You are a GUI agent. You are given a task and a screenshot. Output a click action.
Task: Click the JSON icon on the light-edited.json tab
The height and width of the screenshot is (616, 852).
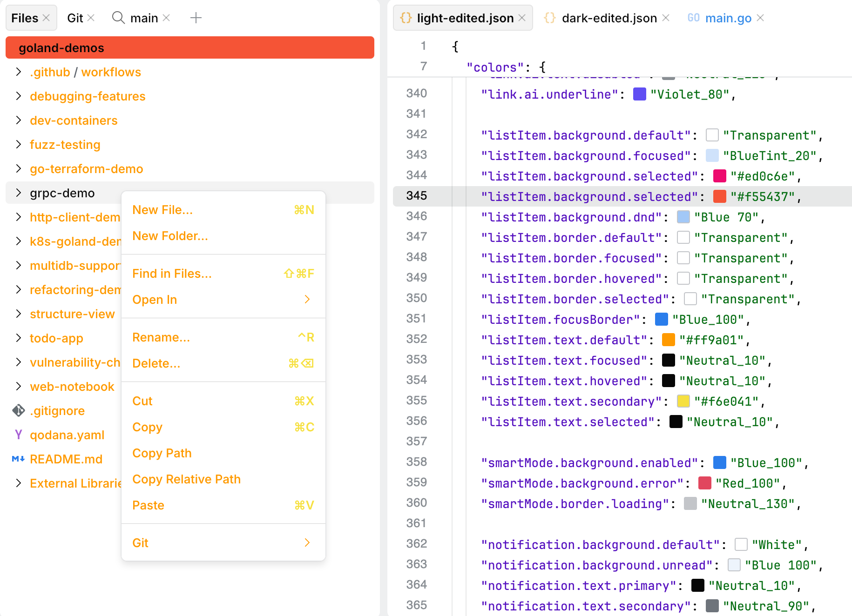(x=406, y=18)
